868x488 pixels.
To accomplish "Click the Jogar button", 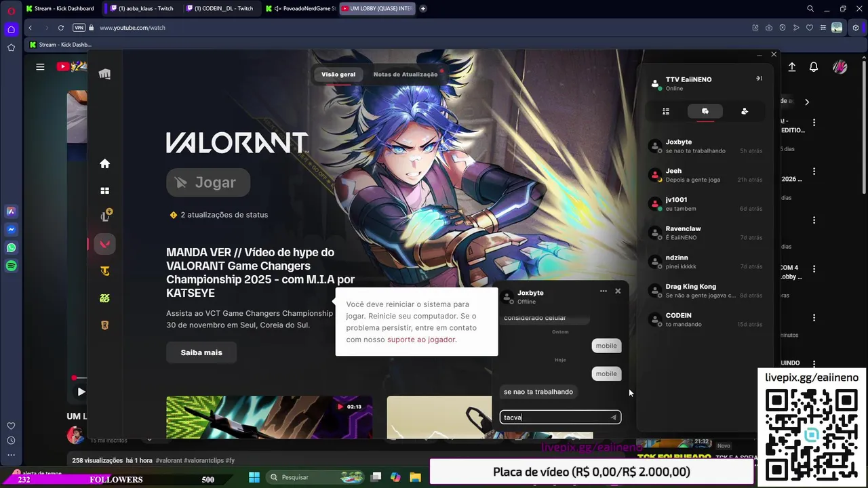I will coord(208,182).
